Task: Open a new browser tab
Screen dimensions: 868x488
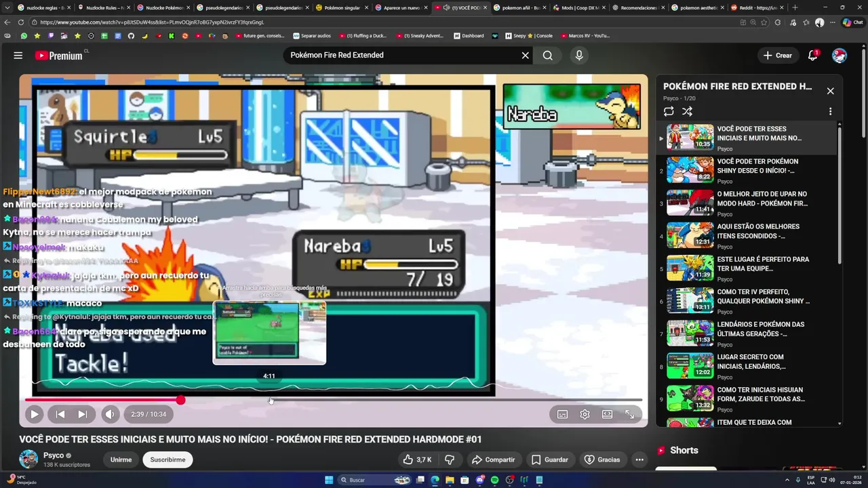Action: tap(795, 7)
